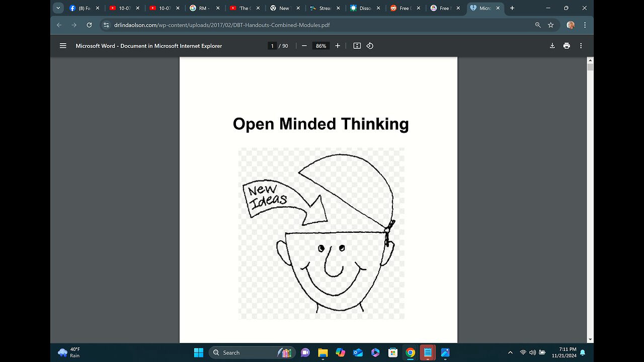
Task: Click the 86% zoom level field
Action: [x=321, y=46]
